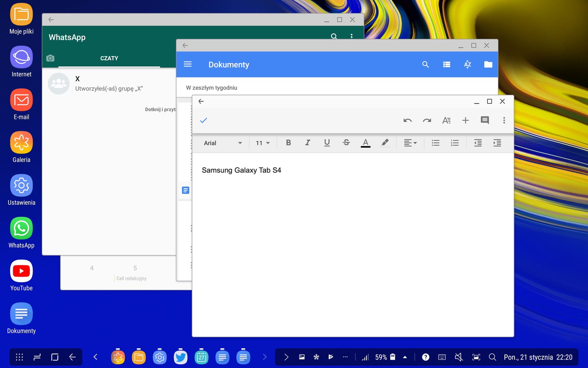Switch to CZATY tab in WhatsApp
Viewport: 588px width, 368px height.
tap(109, 58)
